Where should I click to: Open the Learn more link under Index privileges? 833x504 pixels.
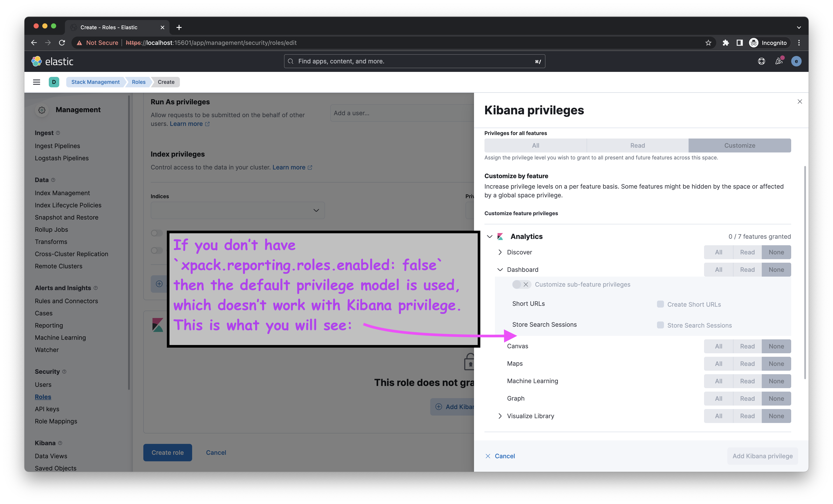(289, 167)
